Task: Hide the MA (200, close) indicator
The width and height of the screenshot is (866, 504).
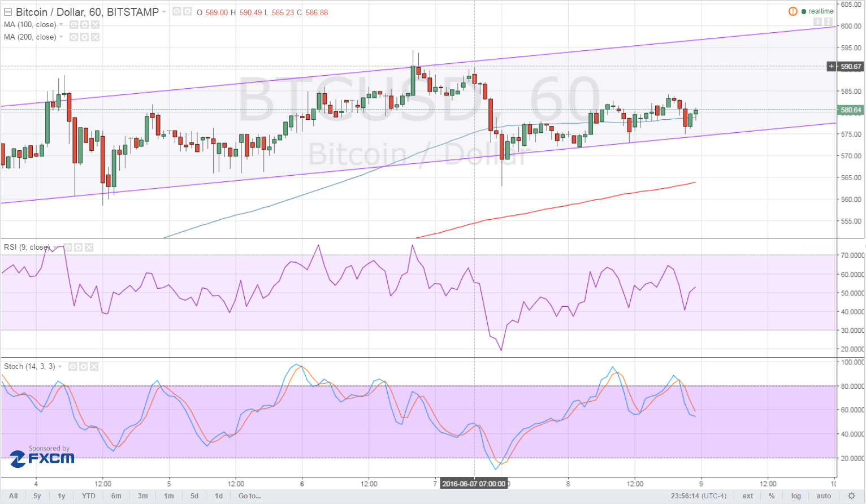Action: (73, 37)
